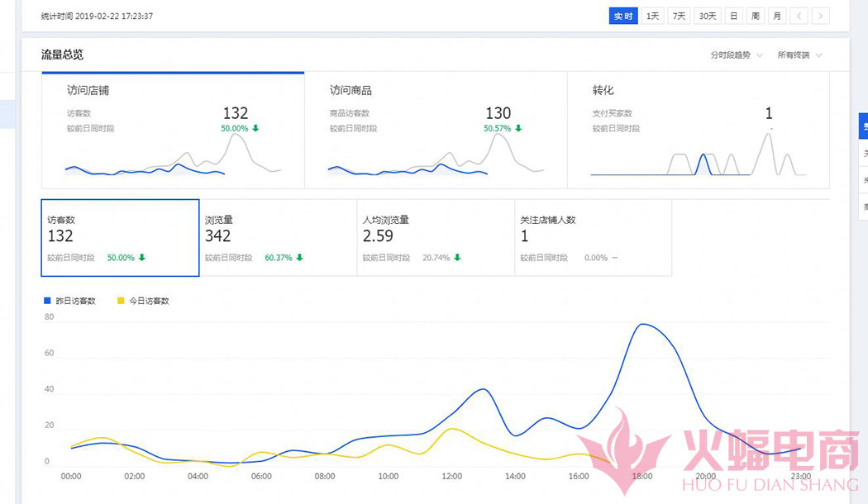Image resolution: width=868 pixels, height=504 pixels.
Task: Toggle the 今日访客数 yellow legend item
Action: click(145, 302)
